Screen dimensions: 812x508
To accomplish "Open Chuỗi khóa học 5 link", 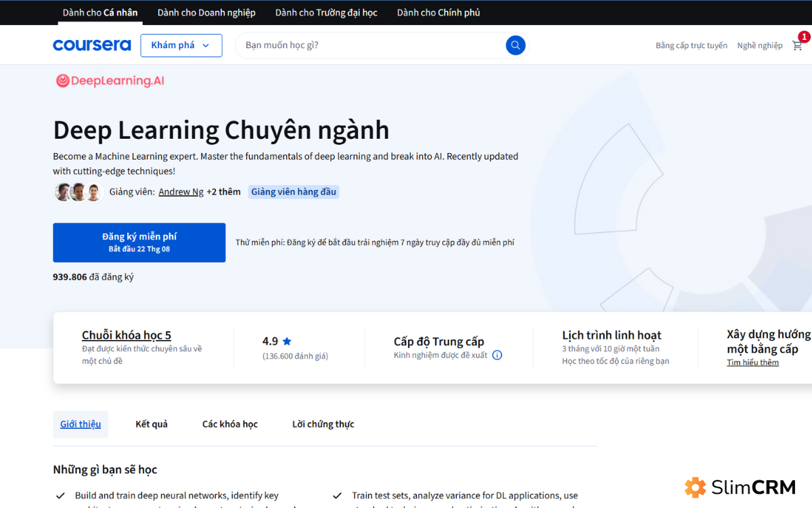I will (127, 335).
